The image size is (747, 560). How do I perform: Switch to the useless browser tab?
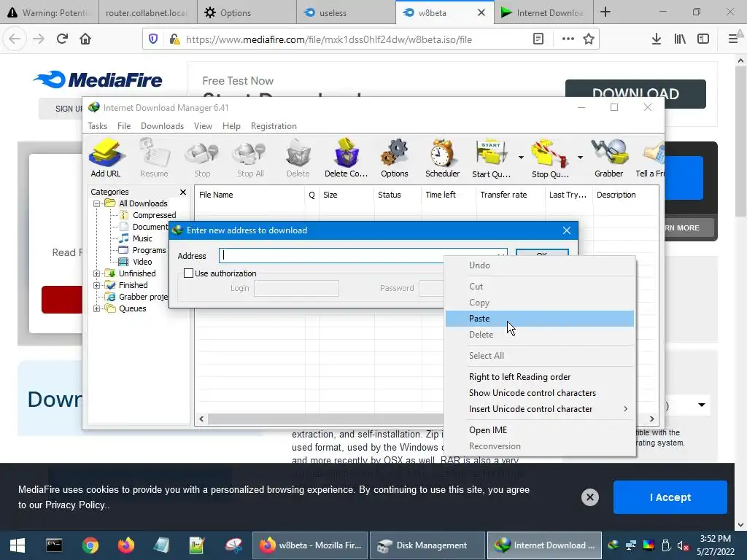(346, 12)
